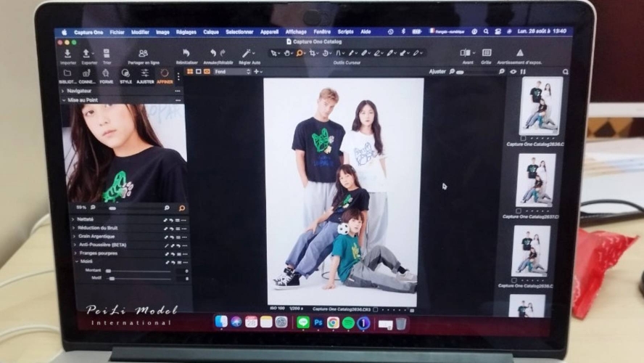Open Spotify from the Dock
Screen dimensions: 644x363
pyautogui.click(x=348, y=323)
